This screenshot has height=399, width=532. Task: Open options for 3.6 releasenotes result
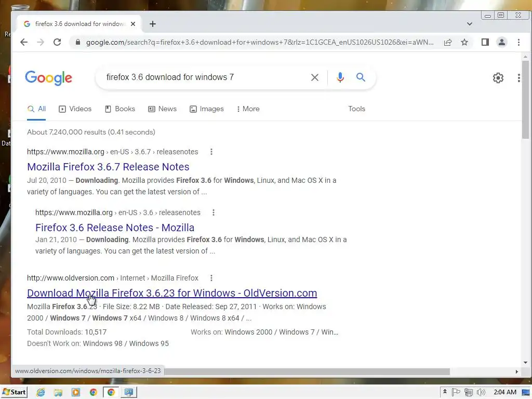coord(214,212)
